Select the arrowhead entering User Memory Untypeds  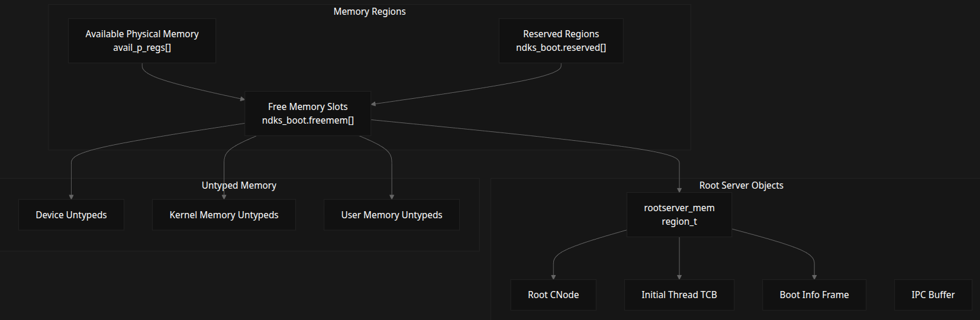(x=392, y=196)
